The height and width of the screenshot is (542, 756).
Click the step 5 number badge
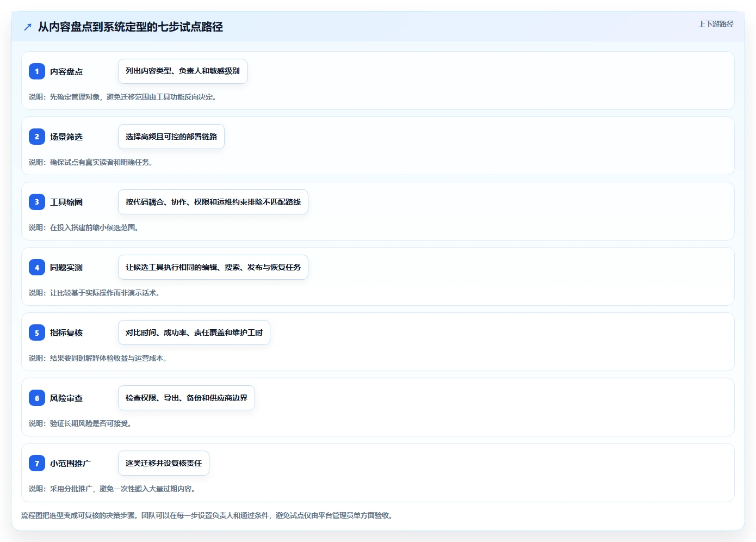click(x=37, y=332)
